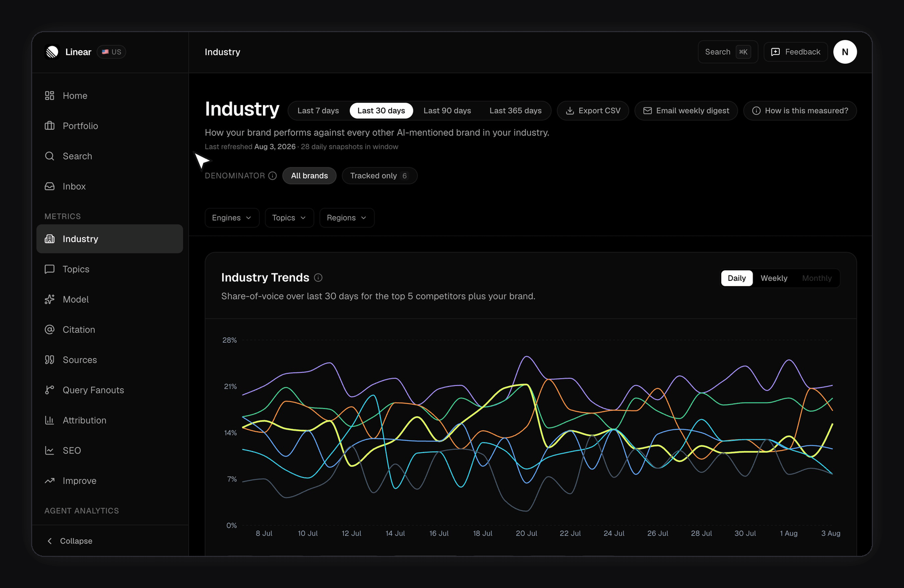This screenshot has height=588, width=904.
Task: Click the METRICS section label
Action: pyautogui.click(x=63, y=216)
